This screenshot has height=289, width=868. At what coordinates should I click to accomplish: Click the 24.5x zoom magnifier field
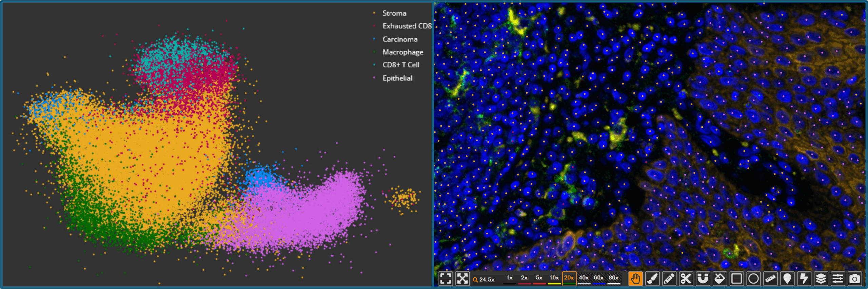pos(484,279)
